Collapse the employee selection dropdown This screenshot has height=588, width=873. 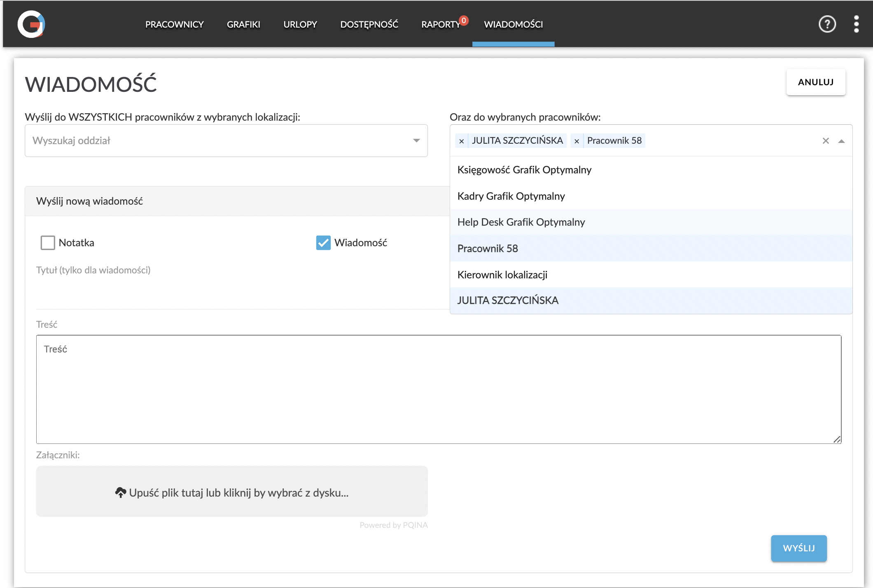pyautogui.click(x=841, y=141)
